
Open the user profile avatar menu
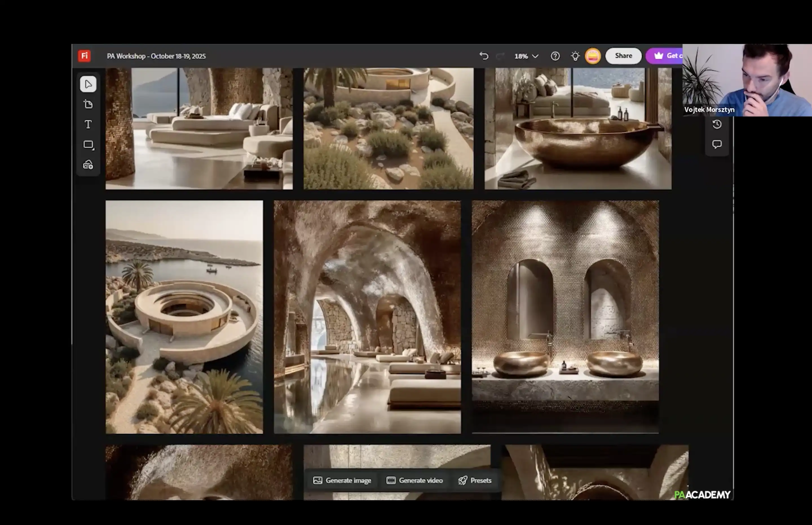(593, 56)
